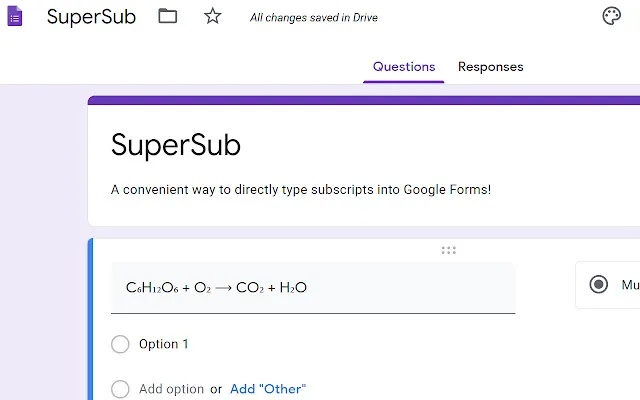Star the SuperSub form

[x=212, y=16]
